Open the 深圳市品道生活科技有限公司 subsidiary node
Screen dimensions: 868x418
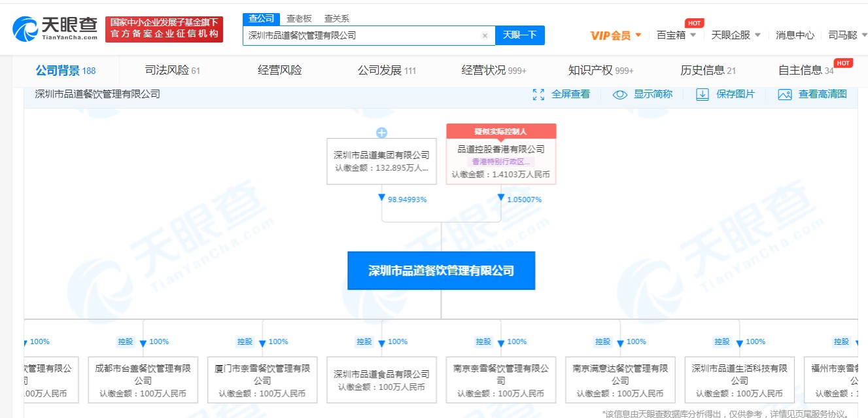pos(739,379)
